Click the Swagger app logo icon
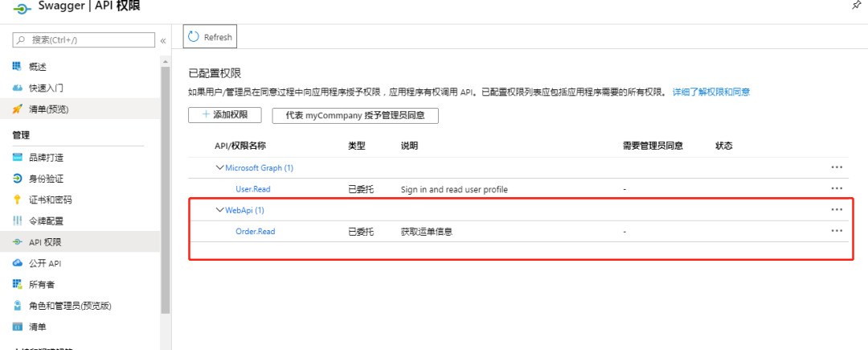The width and height of the screenshot is (868, 350). tap(23, 8)
